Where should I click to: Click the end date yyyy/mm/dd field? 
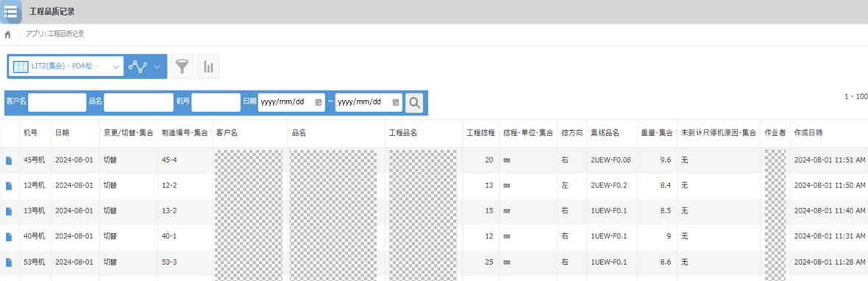point(369,102)
